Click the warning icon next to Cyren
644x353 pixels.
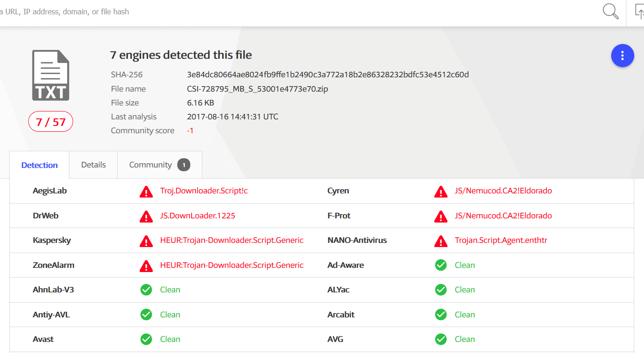441,191
